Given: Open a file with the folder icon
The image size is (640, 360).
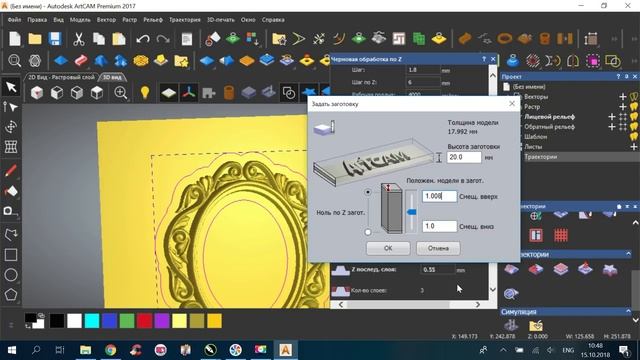Looking at the screenshot, I should (x=35, y=39).
